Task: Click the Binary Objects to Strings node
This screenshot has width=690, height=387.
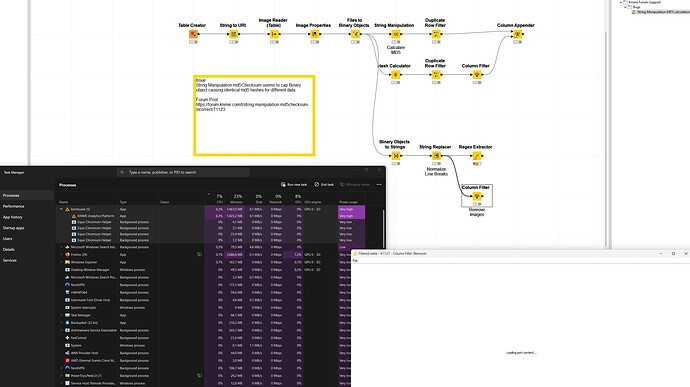Action: point(396,155)
